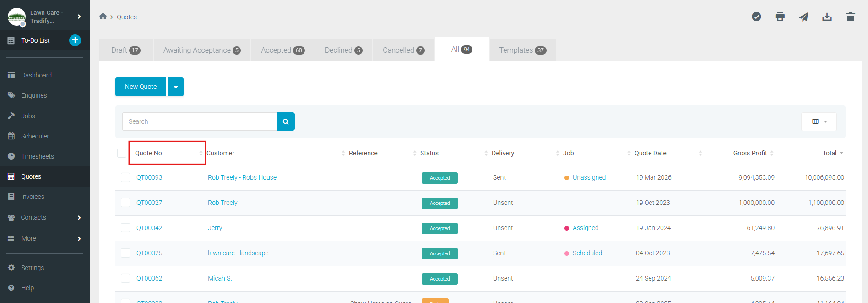Click the checkmark circle icon in top toolbar
This screenshot has height=303, width=868.
click(756, 17)
